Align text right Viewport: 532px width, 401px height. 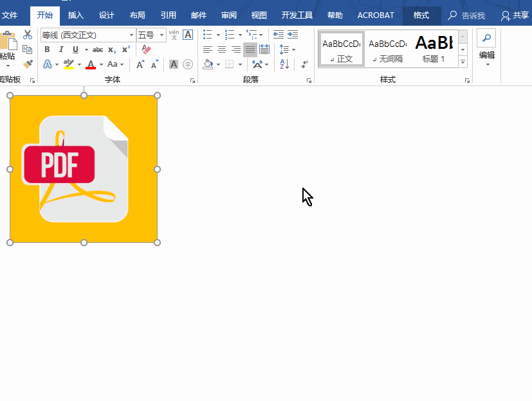click(x=236, y=50)
